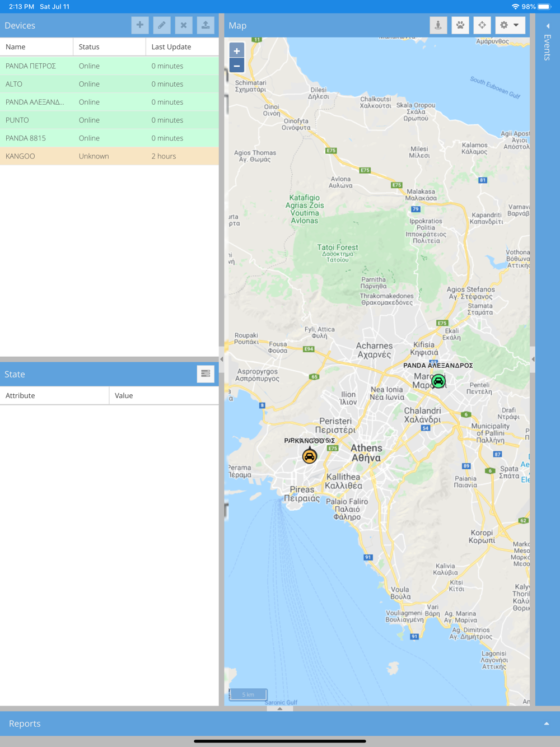Expand the Reports panel arrow
The image size is (560, 747).
pyautogui.click(x=547, y=723)
